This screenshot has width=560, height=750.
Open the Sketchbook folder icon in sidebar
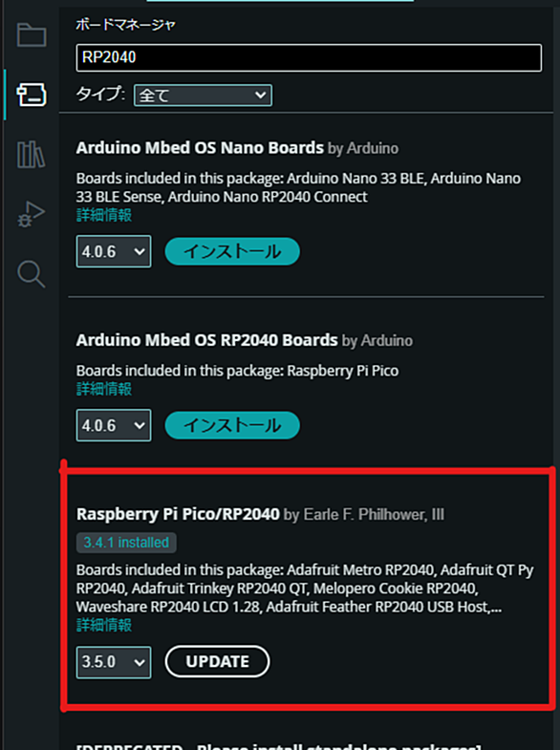(32, 34)
